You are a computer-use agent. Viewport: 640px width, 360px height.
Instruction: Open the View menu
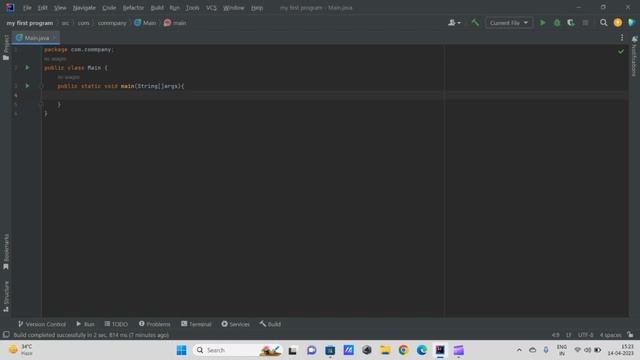click(60, 8)
